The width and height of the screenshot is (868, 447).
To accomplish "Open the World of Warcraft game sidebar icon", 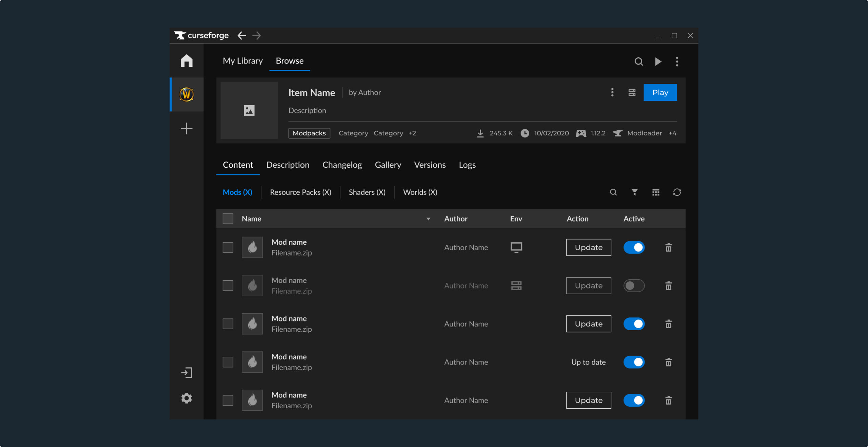I will 186,94.
